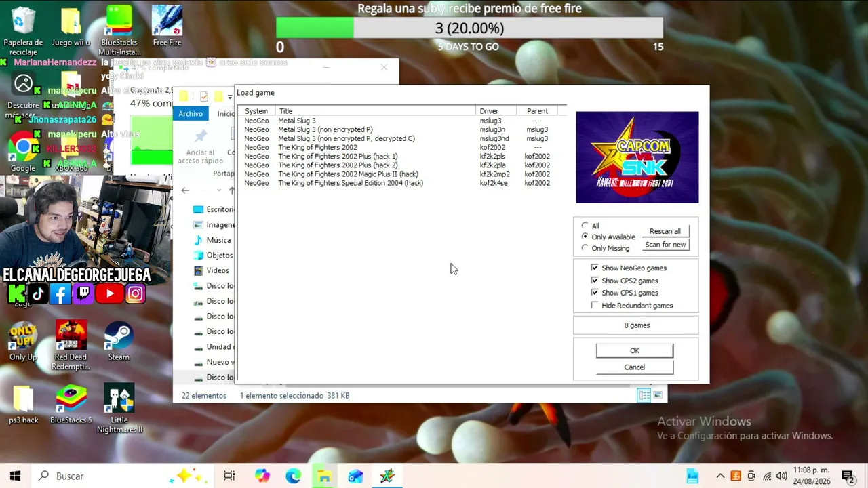The width and height of the screenshot is (868, 488).
Task: Open the Windows Start menu
Action: (x=15, y=476)
